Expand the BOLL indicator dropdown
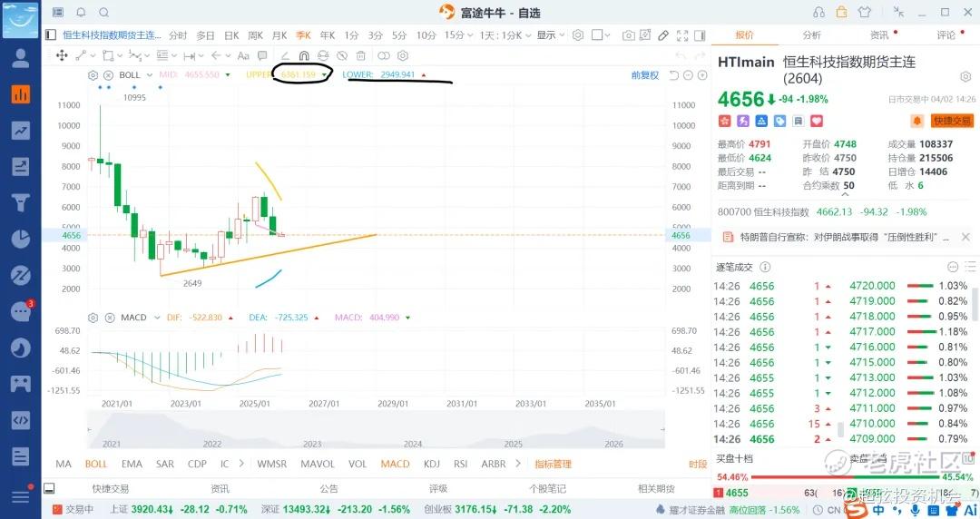 [150, 75]
